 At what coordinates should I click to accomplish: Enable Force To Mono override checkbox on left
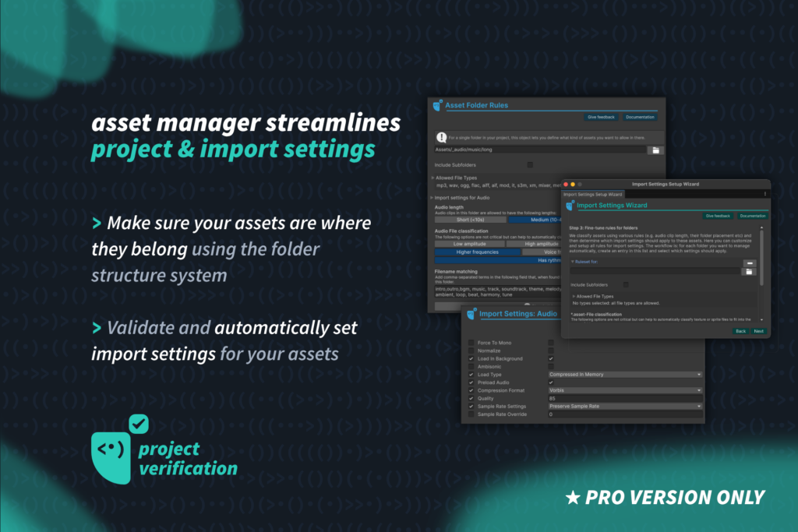(471, 343)
